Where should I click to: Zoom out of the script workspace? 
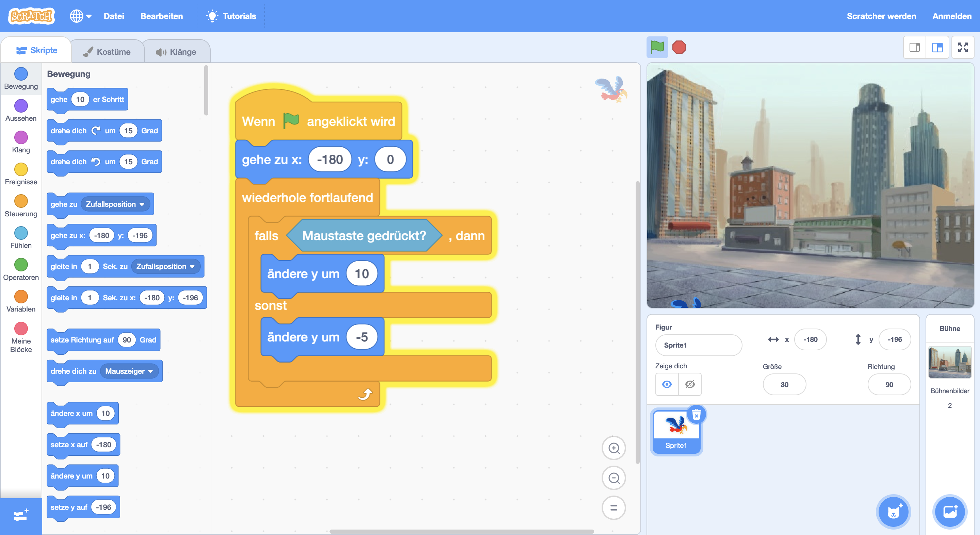[x=613, y=478]
